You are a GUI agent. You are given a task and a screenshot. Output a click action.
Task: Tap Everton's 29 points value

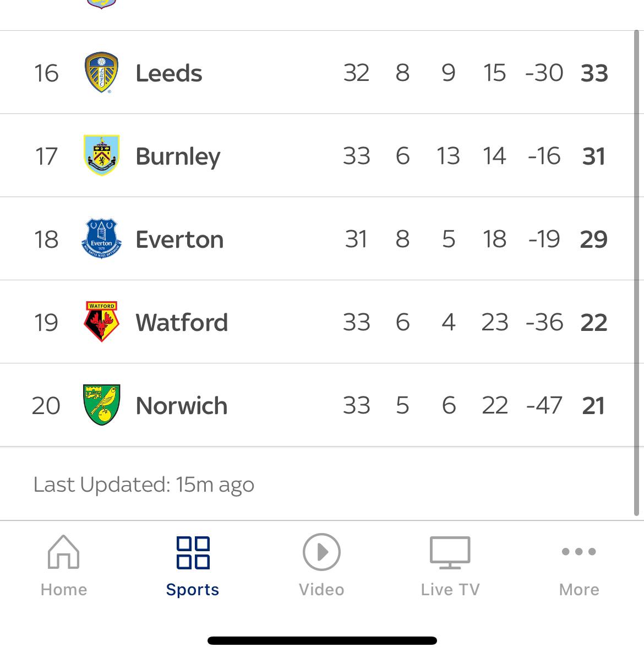point(594,239)
